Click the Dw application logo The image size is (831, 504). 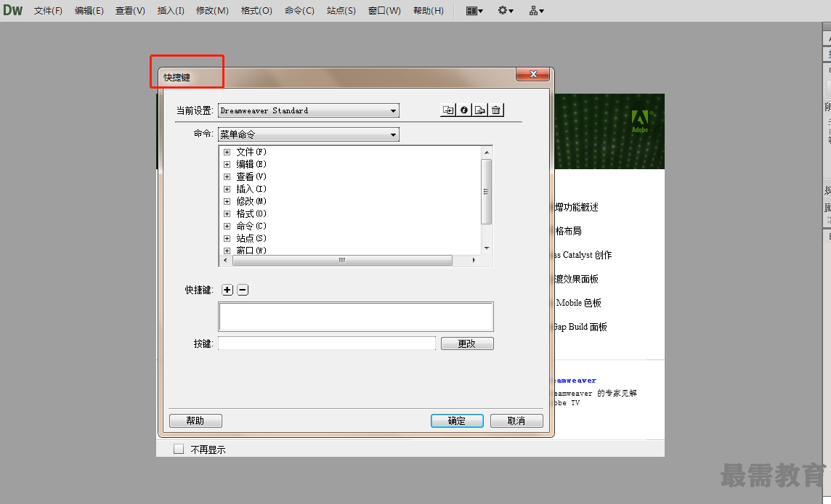(x=13, y=10)
